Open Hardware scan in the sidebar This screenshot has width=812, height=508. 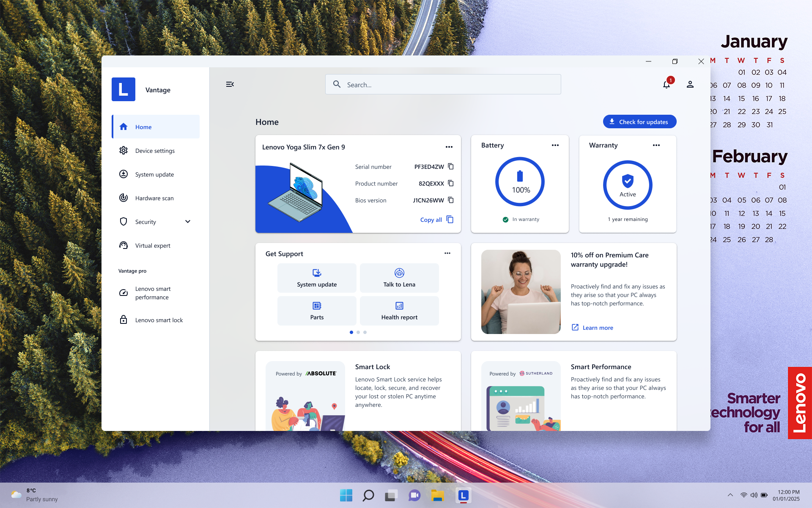156,198
